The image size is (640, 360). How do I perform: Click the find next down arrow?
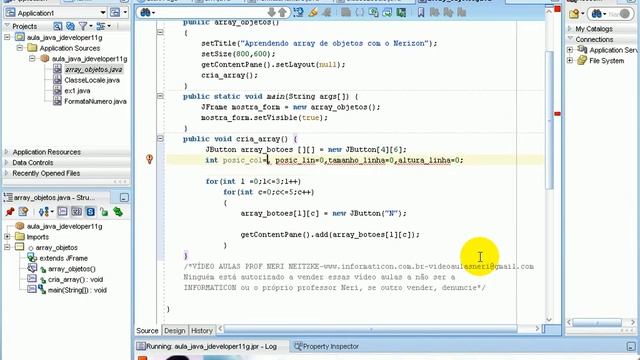pos(271,13)
